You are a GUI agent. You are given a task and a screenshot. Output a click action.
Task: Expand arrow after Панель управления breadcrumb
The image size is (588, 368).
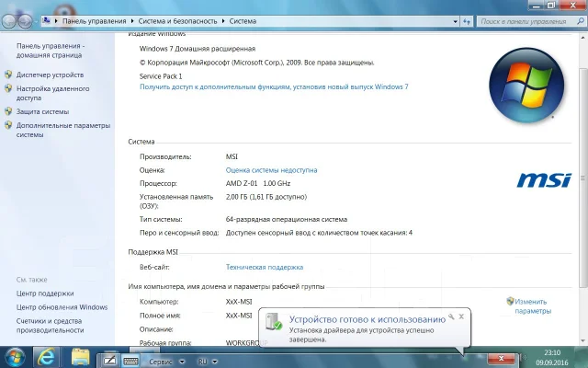pyautogui.click(x=132, y=21)
